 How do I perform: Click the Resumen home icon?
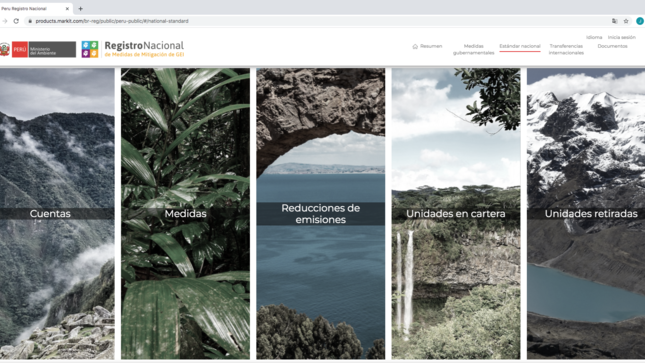[x=415, y=47]
